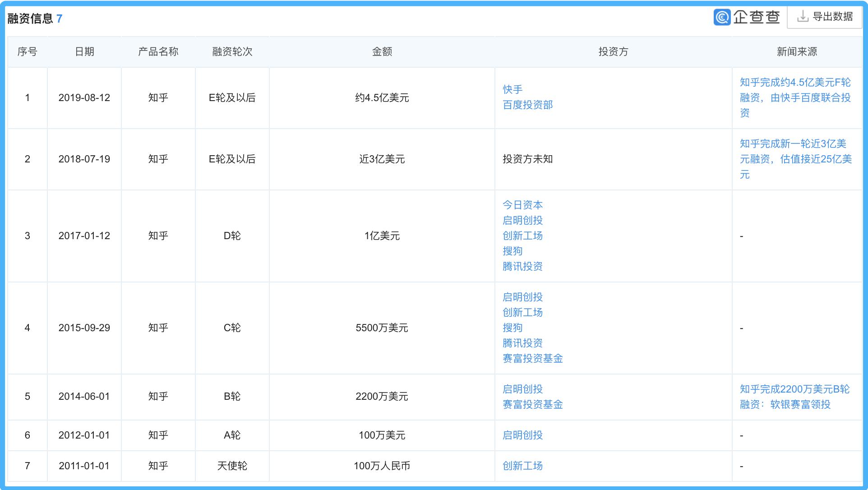The image size is (868, 490).
Task: Open news link 知乎完成约4.5亿美元F轮融资
Action: (x=795, y=98)
